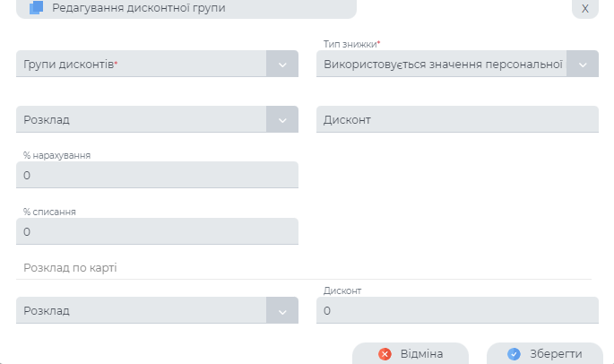Click the red cross icon on Відміна
Image resolution: width=614 pixels, height=364 pixels.
[x=385, y=354]
